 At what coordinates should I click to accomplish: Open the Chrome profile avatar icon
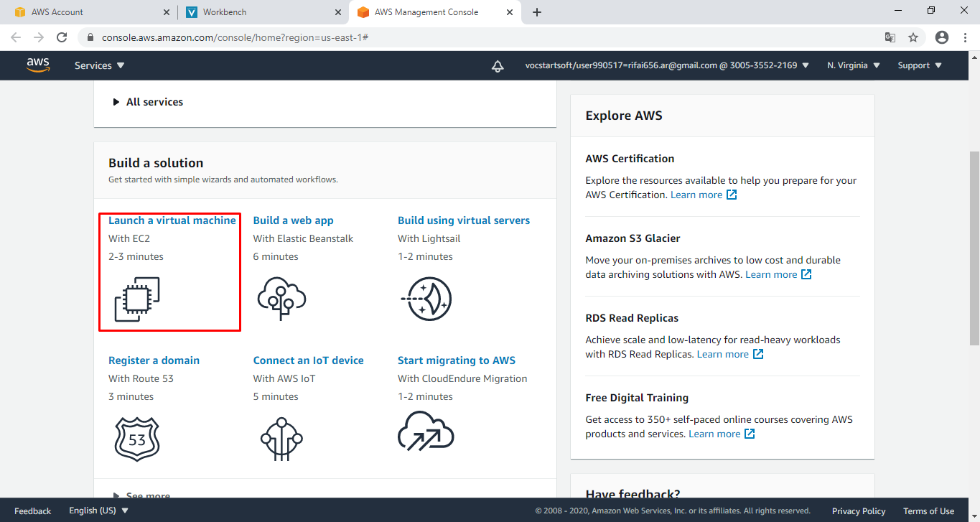coord(942,37)
